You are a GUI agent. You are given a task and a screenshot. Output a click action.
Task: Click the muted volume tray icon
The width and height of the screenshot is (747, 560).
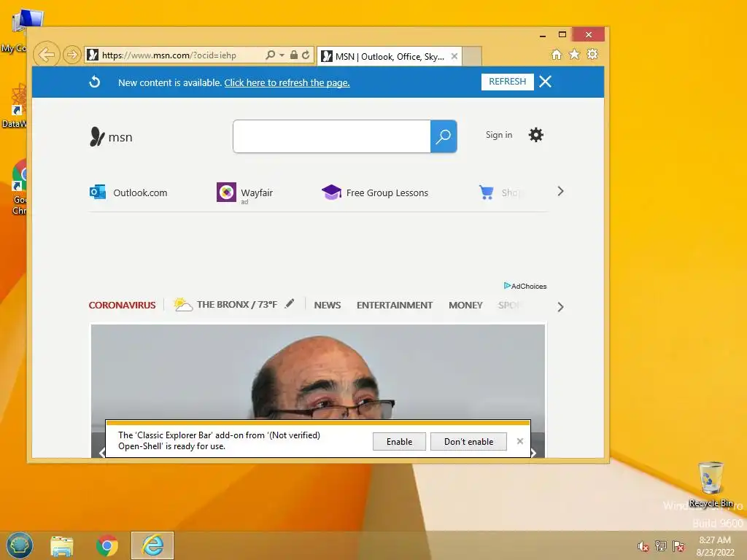tap(643, 546)
